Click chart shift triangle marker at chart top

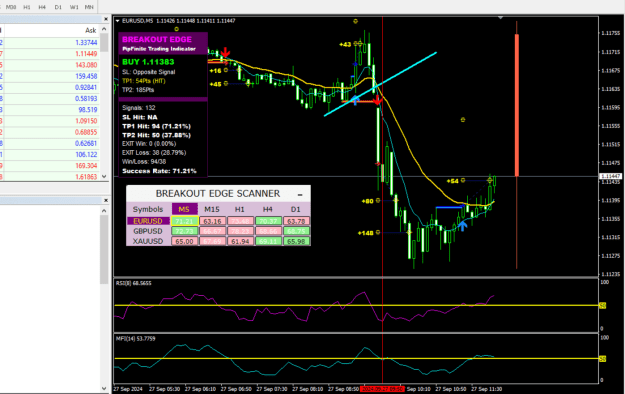coord(501,18)
